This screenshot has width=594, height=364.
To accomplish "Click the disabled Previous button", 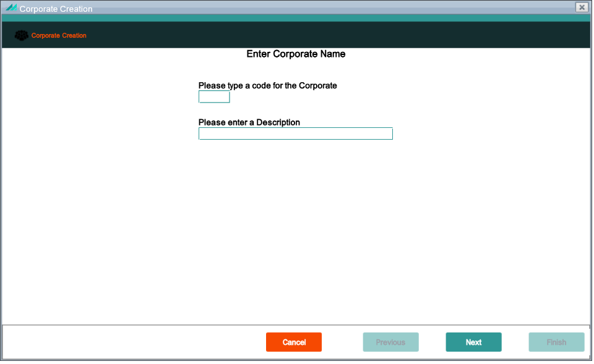I will click(x=390, y=342).
